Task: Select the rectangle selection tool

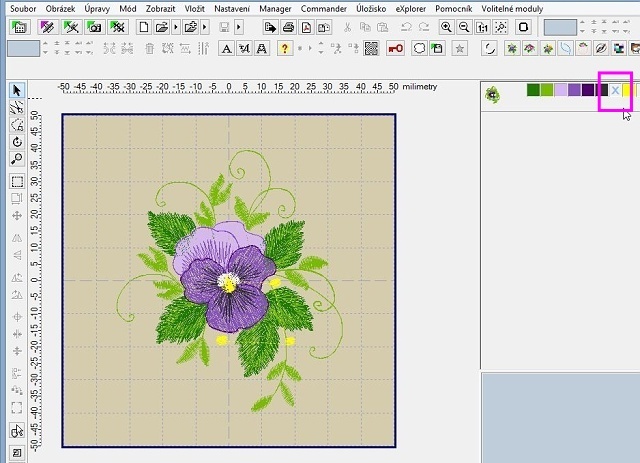Action: 17,182
